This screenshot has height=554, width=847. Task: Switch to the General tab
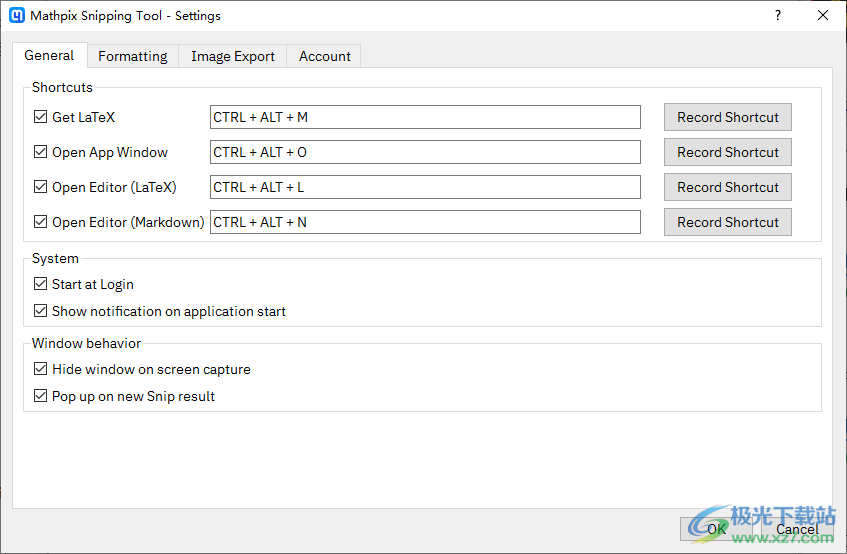click(x=49, y=56)
